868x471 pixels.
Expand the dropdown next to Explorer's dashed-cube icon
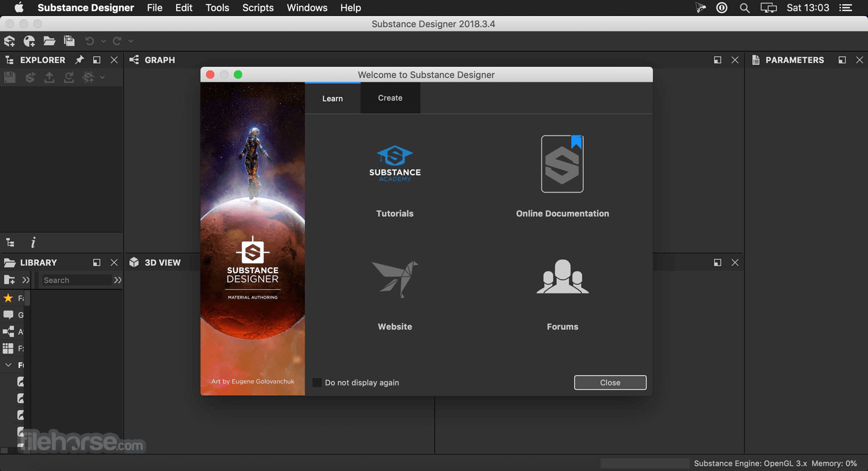click(102, 77)
